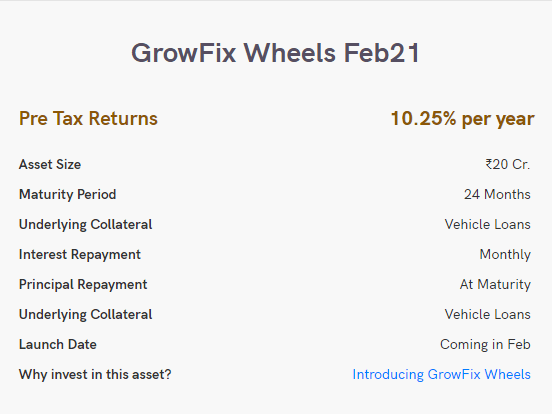Select the second Vehicle Loans value
The image size is (552, 414).
[488, 314]
